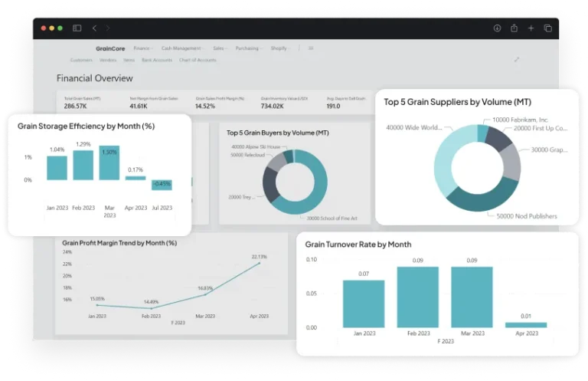Open the Customers link
This screenshot has height=381, width=588.
[81, 60]
